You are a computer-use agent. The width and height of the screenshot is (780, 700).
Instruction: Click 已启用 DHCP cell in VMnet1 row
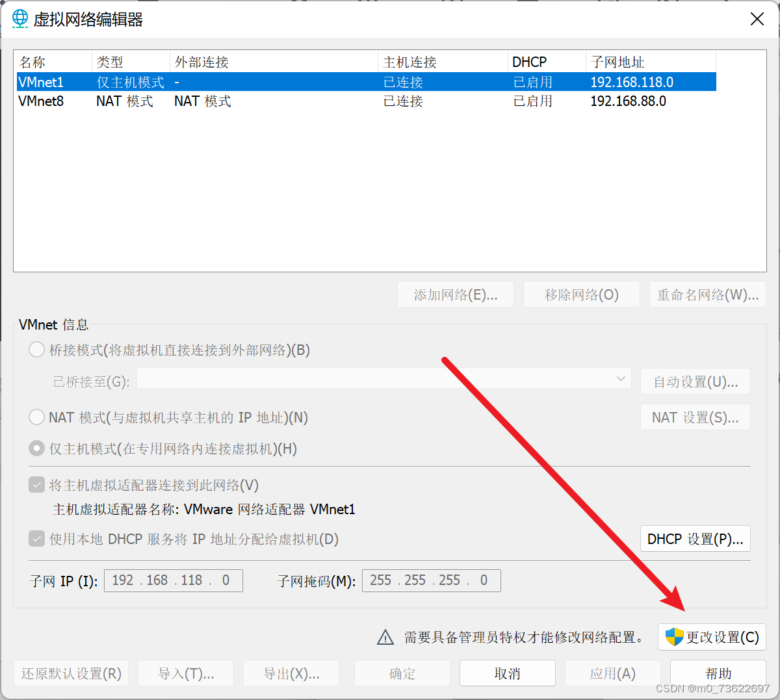(533, 82)
